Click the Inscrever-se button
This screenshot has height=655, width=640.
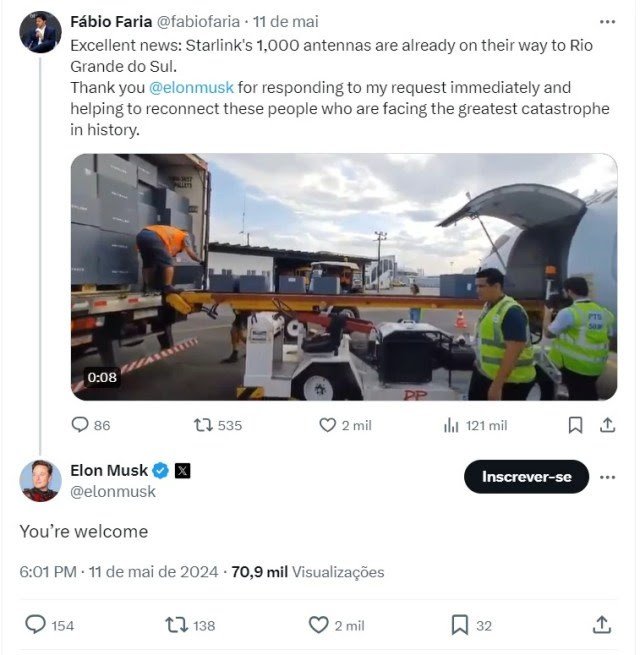(526, 477)
